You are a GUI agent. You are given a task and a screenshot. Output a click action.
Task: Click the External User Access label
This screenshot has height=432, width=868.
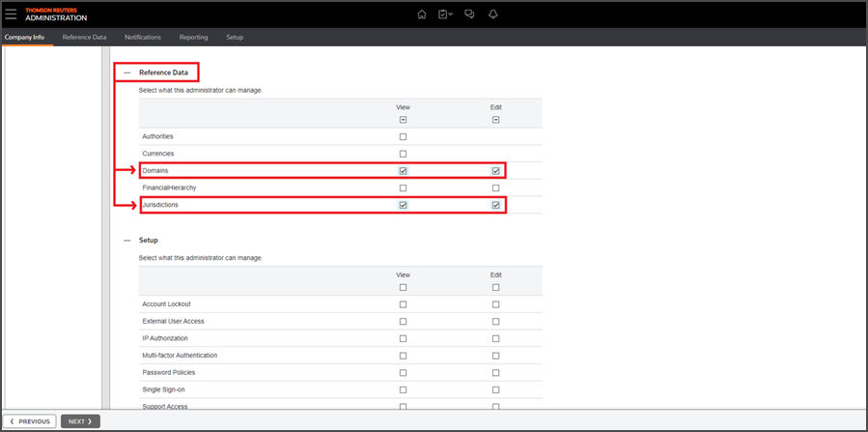point(173,321)
